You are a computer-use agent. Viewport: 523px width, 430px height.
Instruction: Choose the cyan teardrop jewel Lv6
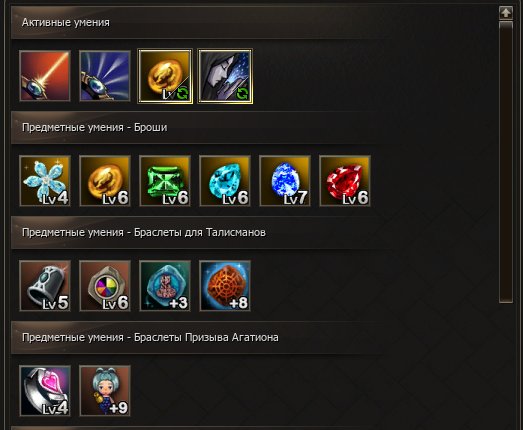click(225, 181)
